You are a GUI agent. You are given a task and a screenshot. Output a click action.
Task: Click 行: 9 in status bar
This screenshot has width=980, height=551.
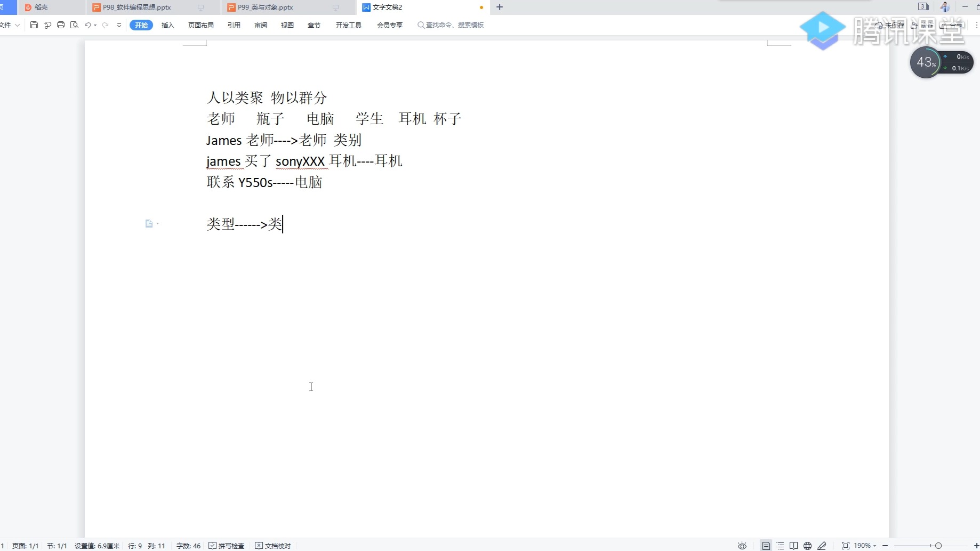coord(135,546)
